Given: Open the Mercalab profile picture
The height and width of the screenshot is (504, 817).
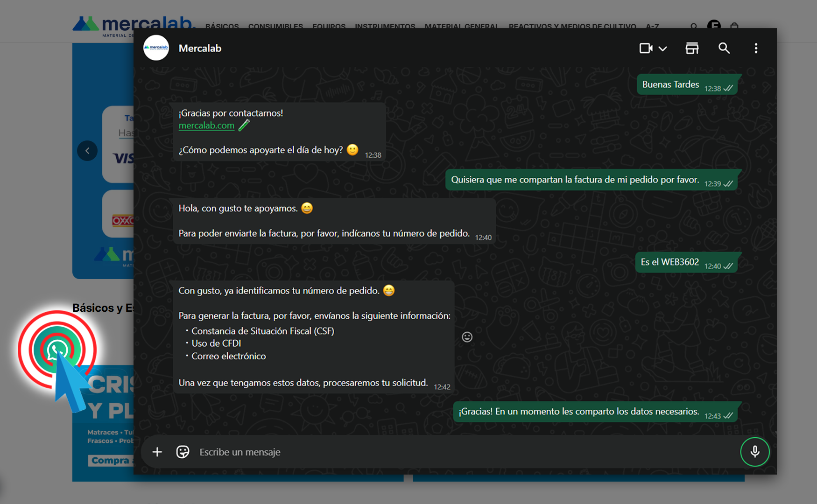Looking at the screenshot, I should [x=156, y=48].
